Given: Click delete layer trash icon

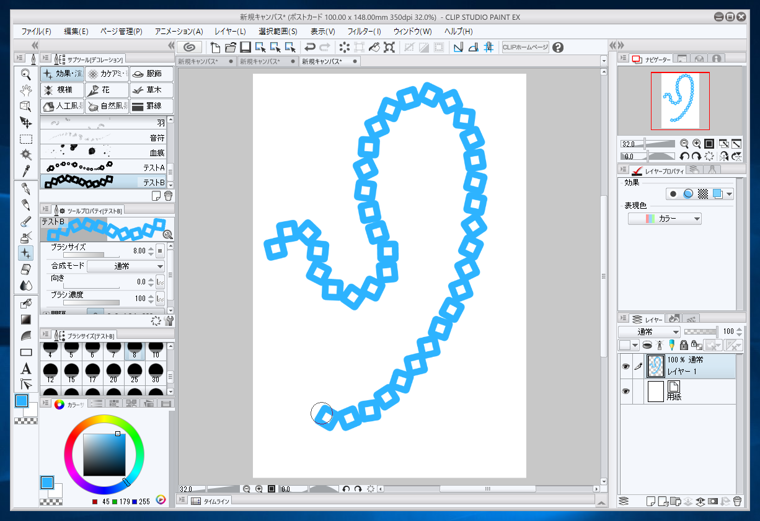Looking at the screenshot, I should pyautogui.click(x=737, y=501).
